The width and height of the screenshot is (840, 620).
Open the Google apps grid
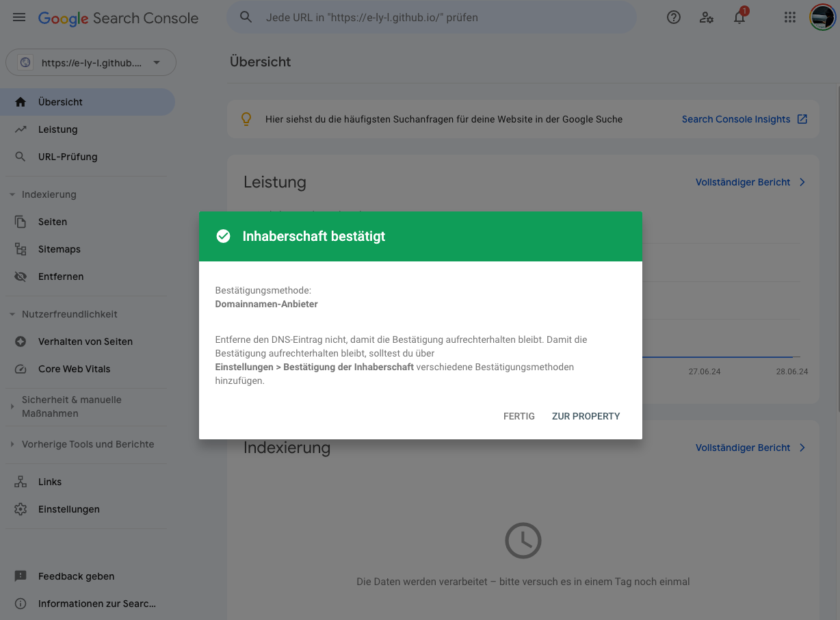click(x=790, y=18)
